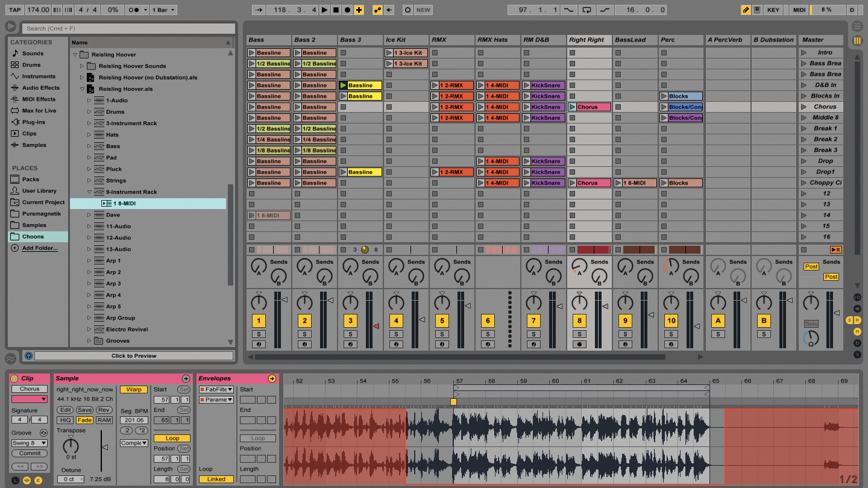Switch to the Arrangement View selector
Screen dimensions: 868x488
(857, 27)
